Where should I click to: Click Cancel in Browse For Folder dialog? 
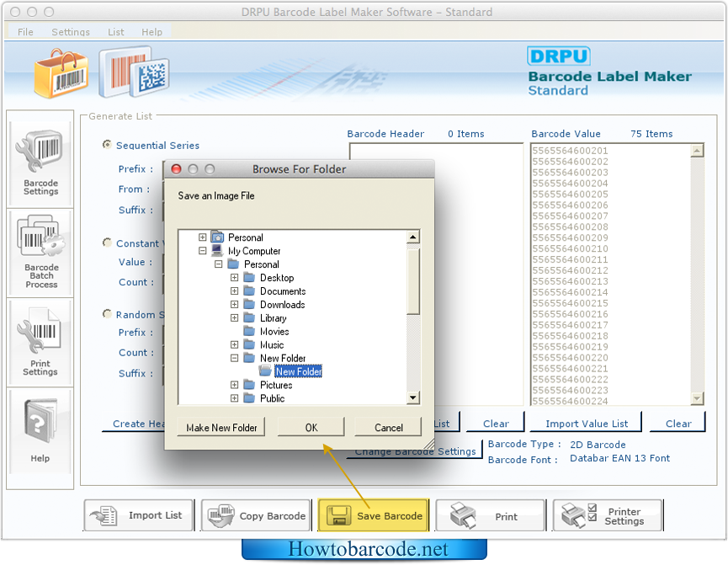(388, 427)
